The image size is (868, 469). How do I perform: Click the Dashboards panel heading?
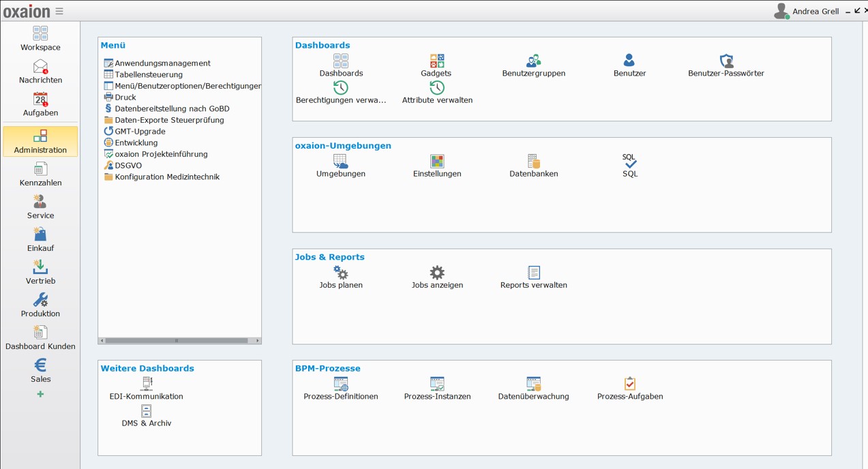(x=323, y=46)
